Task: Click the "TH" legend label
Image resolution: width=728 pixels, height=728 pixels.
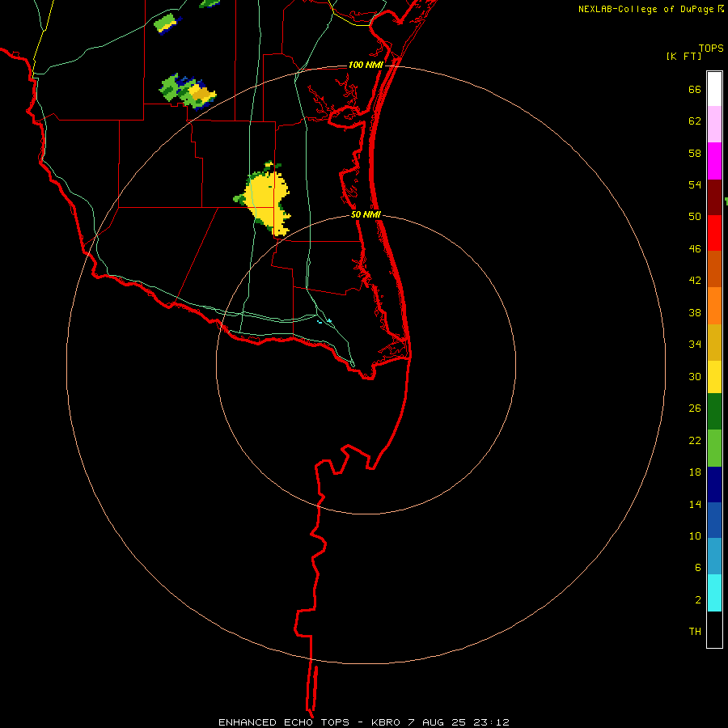Action: point(695,632)
